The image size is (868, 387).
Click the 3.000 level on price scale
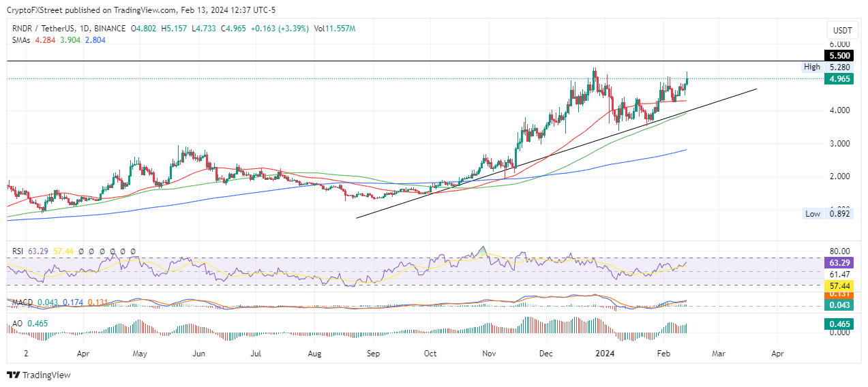click(x=838, y=144)
